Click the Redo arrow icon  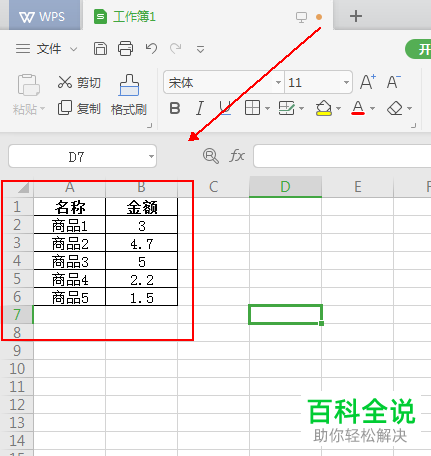(176, 49)
